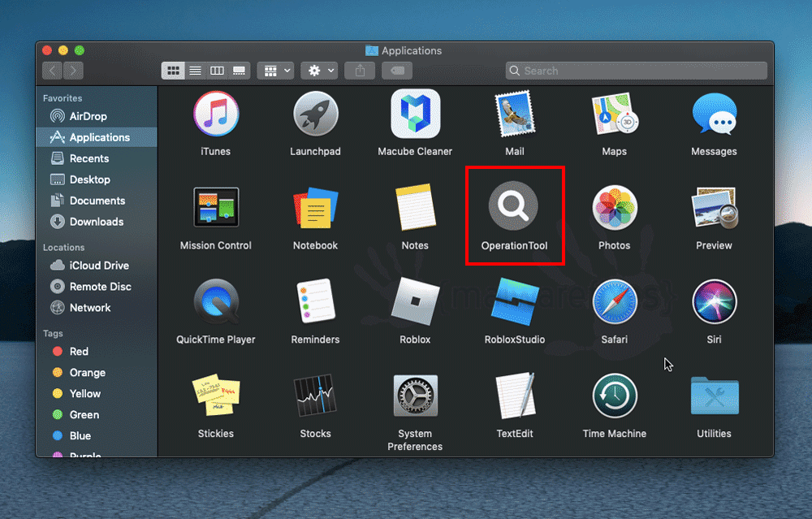Select Applications in the sidebar

point(97,137)
